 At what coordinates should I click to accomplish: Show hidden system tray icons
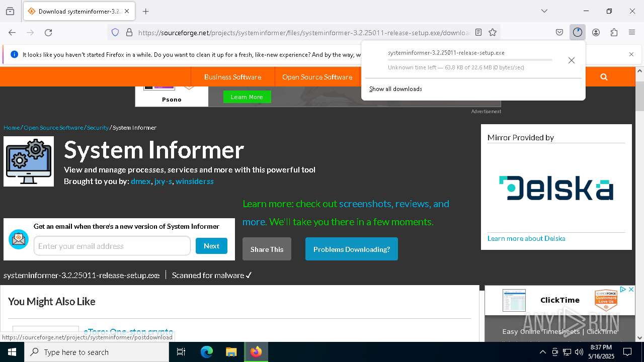coord(542,352)
